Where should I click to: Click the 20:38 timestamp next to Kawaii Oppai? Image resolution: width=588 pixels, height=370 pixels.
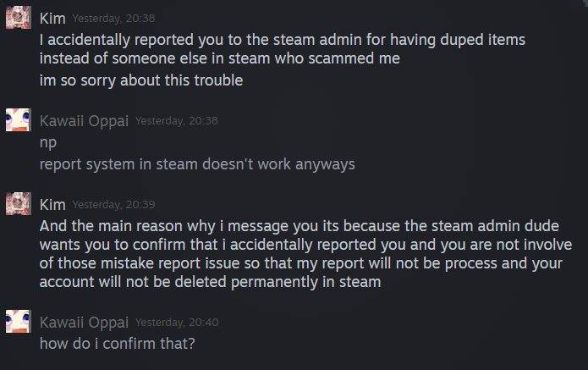pyautogui.click(x=177, y=121)
